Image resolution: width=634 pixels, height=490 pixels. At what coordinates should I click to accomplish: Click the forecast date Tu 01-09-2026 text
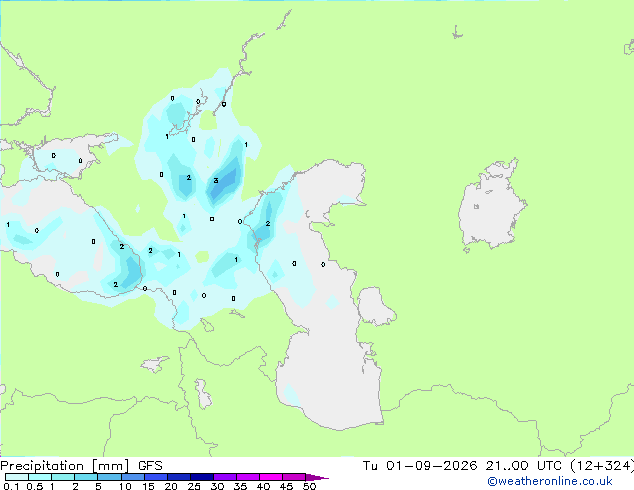click(420, 466)
